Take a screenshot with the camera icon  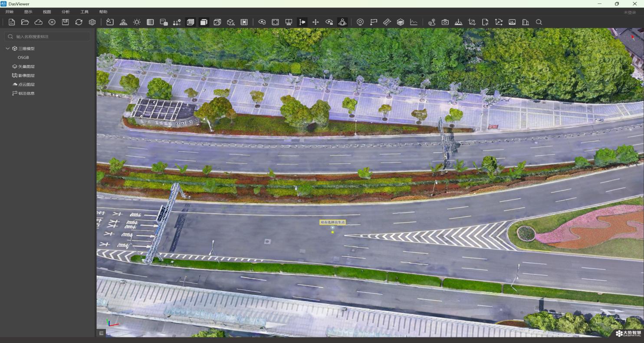coord(445,22)
